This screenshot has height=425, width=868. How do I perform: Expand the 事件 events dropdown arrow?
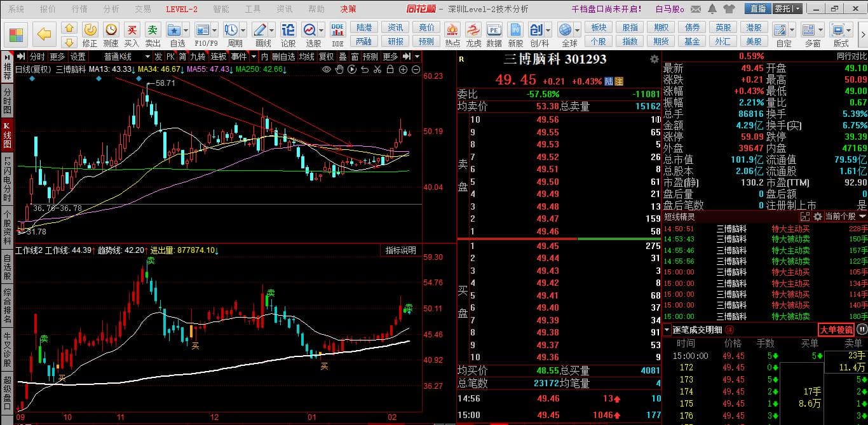(254, 57)
